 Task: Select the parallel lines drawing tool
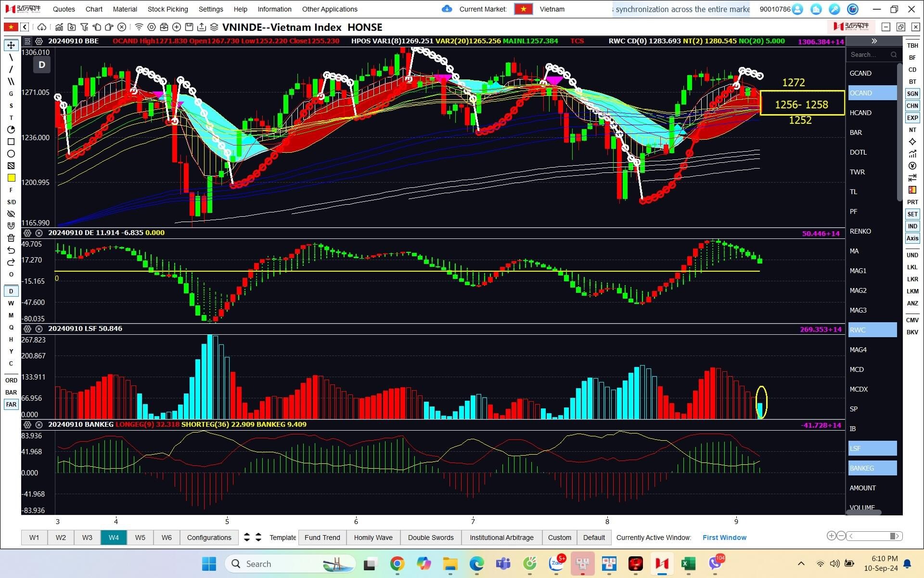[x=11, y=81]
